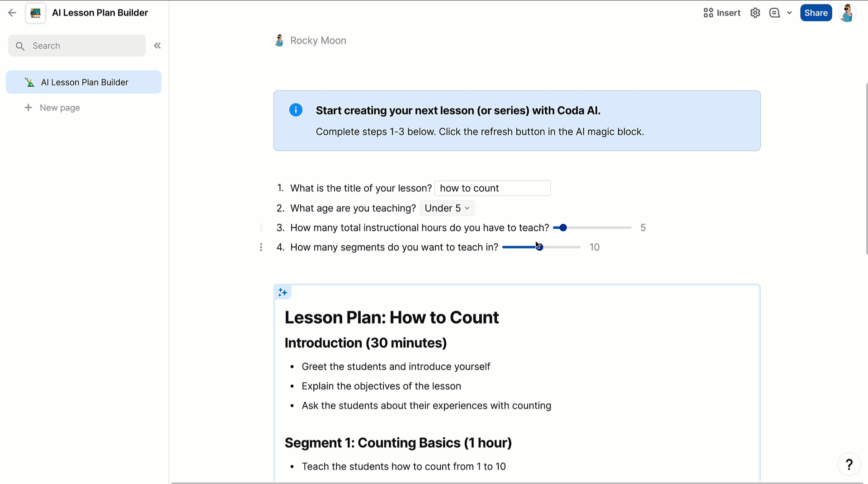Collapse the left sidebar
This screenshot has width=868, height=484.
click(x=157, y=45)
